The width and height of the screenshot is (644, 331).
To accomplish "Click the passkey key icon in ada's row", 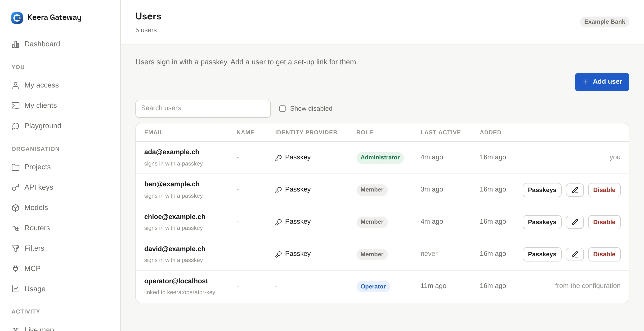I will click(278, 158).
